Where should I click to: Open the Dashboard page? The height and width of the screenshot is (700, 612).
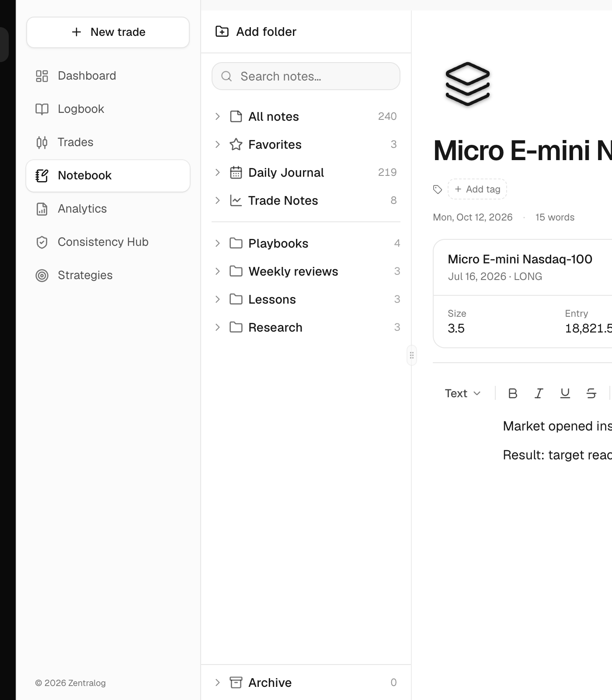108,76
